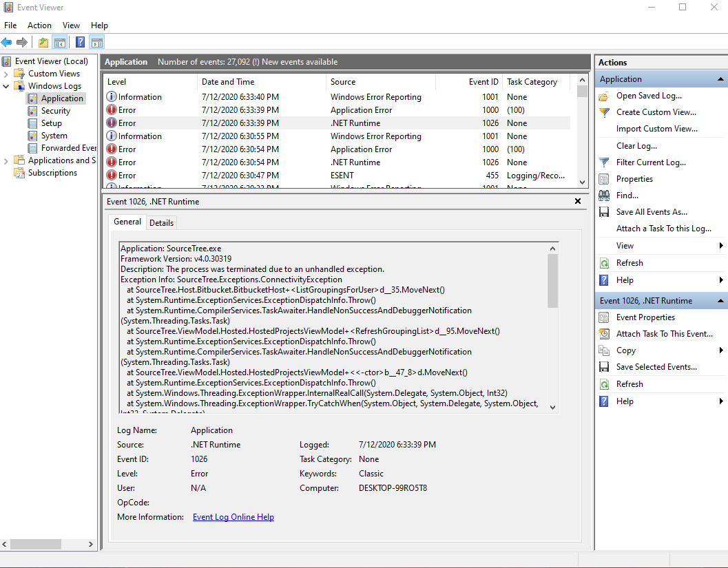Open the Action menu

pyautogui.click(x=39, y=25)
